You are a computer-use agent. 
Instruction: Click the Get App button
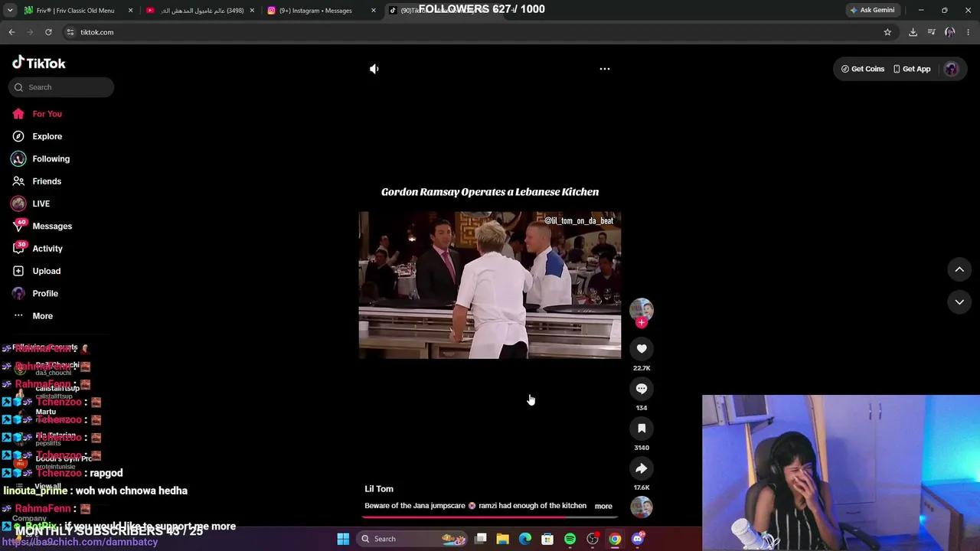click(x=912, y=69)
